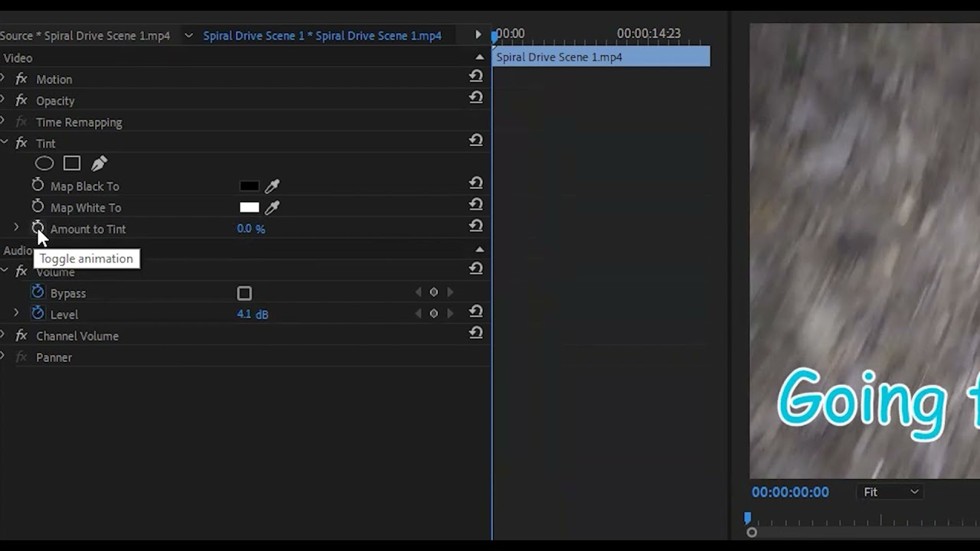Reset the Tint effect

pos(475,140)
